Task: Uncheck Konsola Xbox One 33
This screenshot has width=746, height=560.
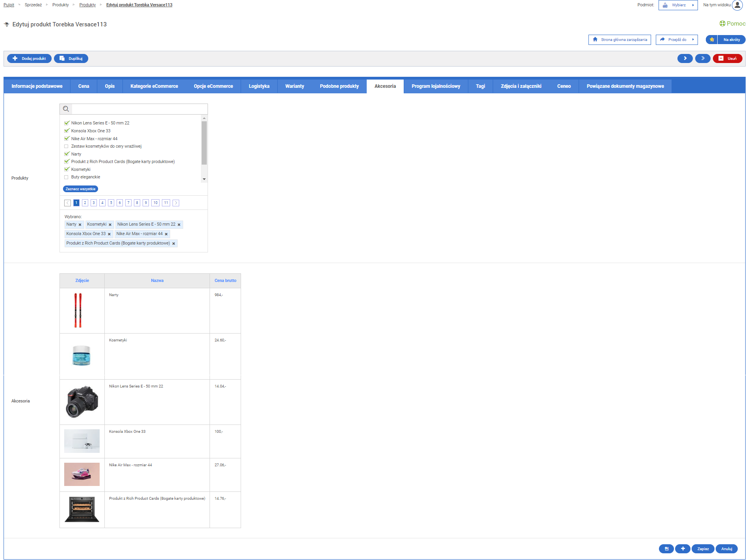Action: 67,131
